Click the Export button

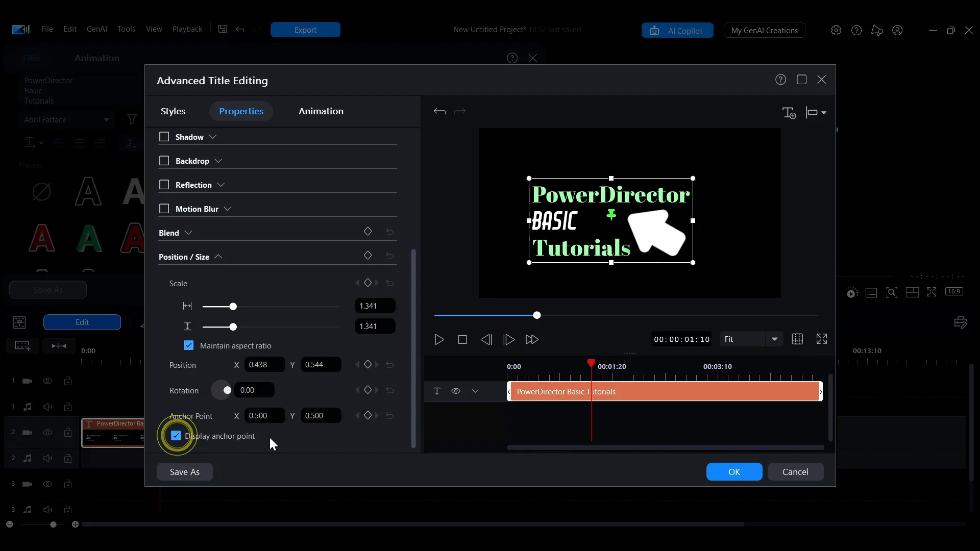click(x=305, y=30)
